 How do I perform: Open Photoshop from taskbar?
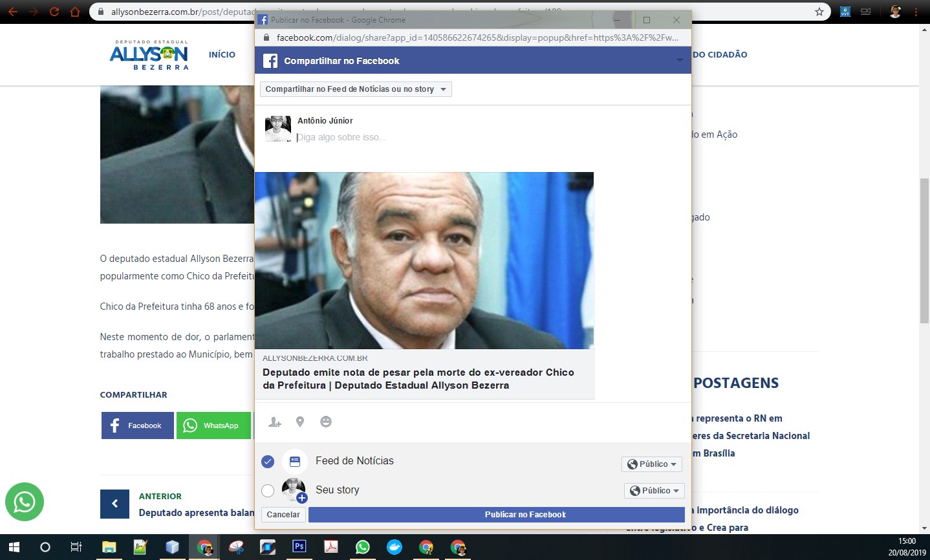click(299, 547)
